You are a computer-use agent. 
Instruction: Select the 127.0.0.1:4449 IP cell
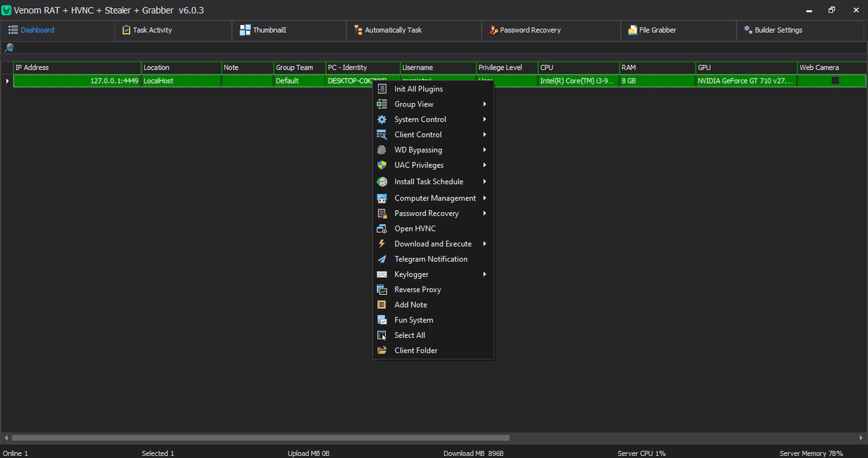[x=77, y=81]
